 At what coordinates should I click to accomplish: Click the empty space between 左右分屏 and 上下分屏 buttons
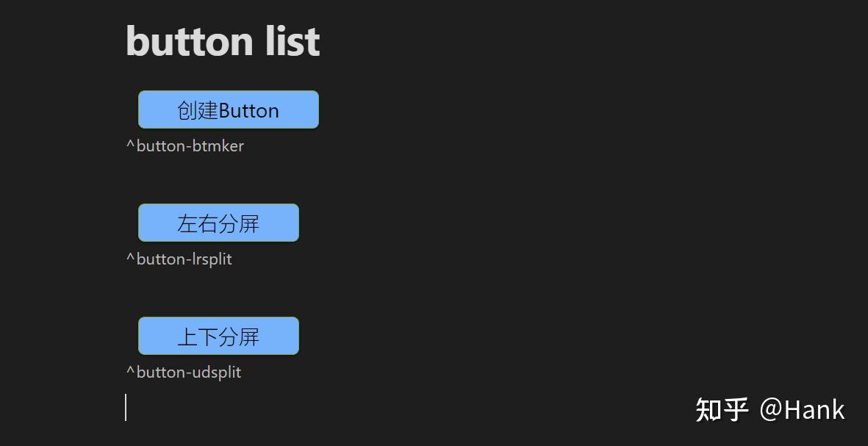(218, 294)
